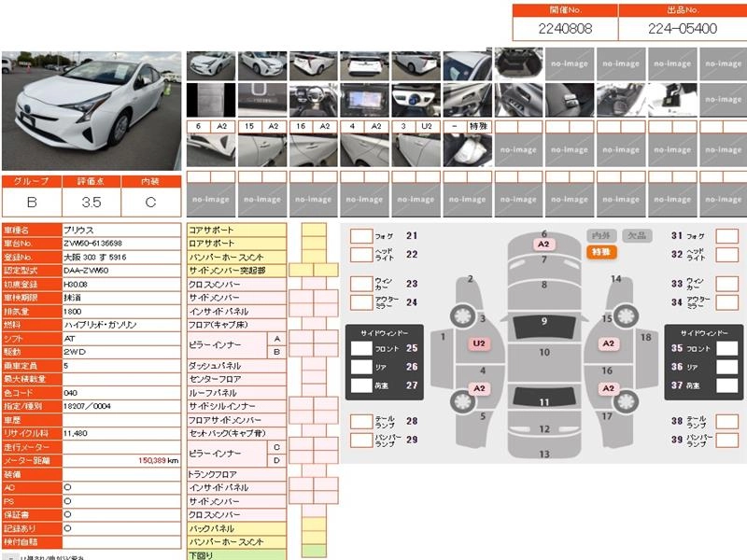Check side window リア 26 box
This screenshot has width=747, height=560.
click(361, 367)
